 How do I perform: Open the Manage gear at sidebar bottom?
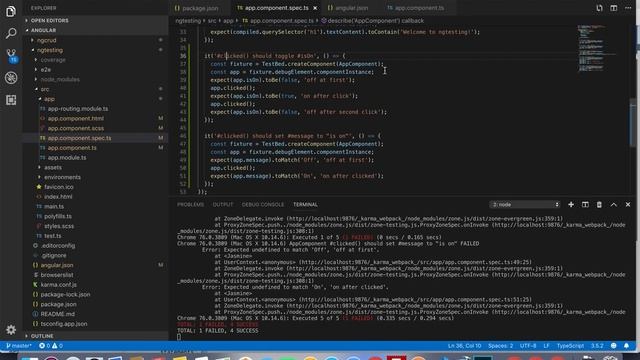click(11, 329)
